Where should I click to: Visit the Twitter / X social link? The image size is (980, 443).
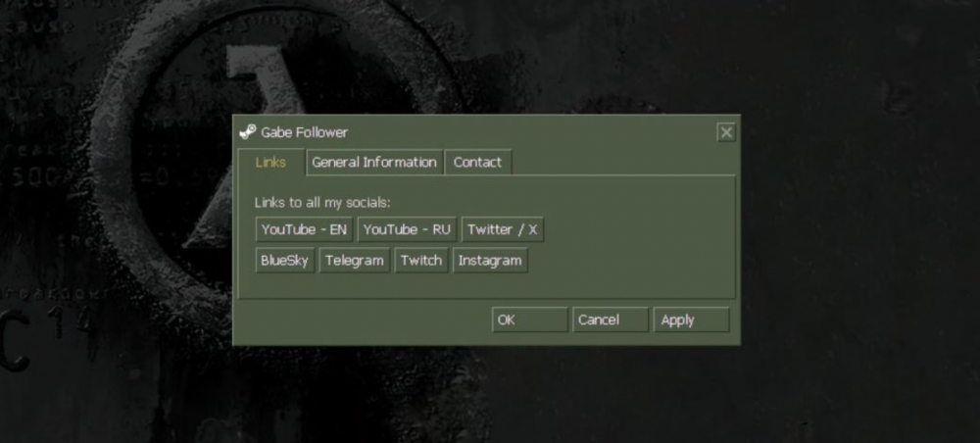point(503,229)
